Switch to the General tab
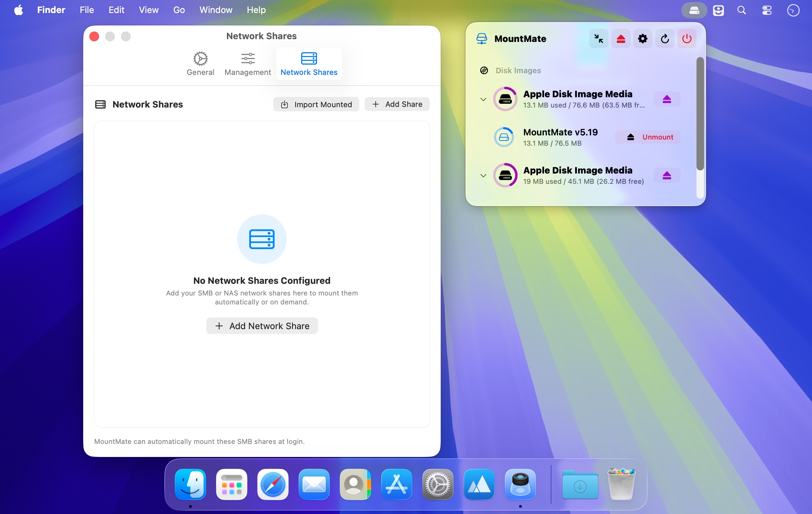The width and height of the screenshot is (812, 514). (x=200, y=64)
